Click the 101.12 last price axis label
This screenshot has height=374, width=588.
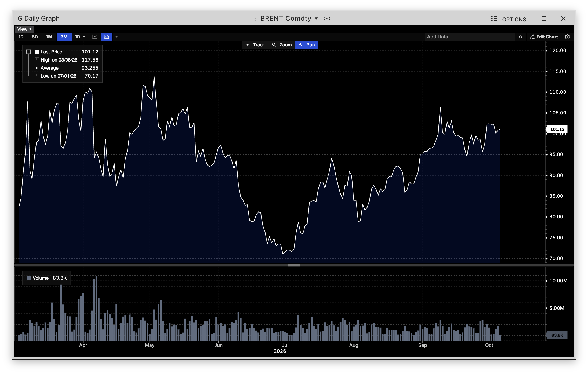(557, 129)
